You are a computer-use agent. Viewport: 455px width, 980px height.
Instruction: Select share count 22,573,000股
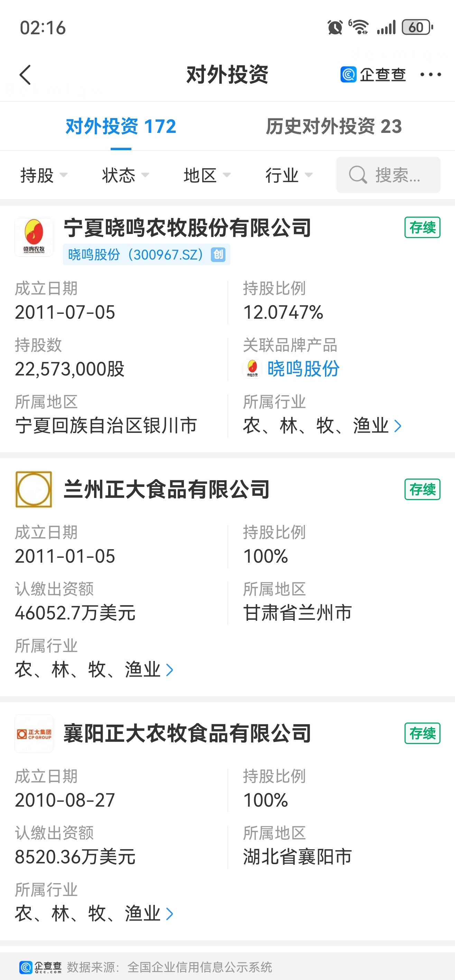pyautogui.click(x=69, y=369)
